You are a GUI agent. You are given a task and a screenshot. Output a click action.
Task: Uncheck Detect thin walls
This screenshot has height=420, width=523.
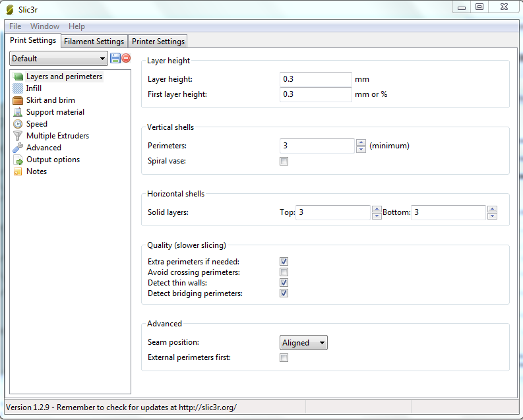click(x=284, y=283)
